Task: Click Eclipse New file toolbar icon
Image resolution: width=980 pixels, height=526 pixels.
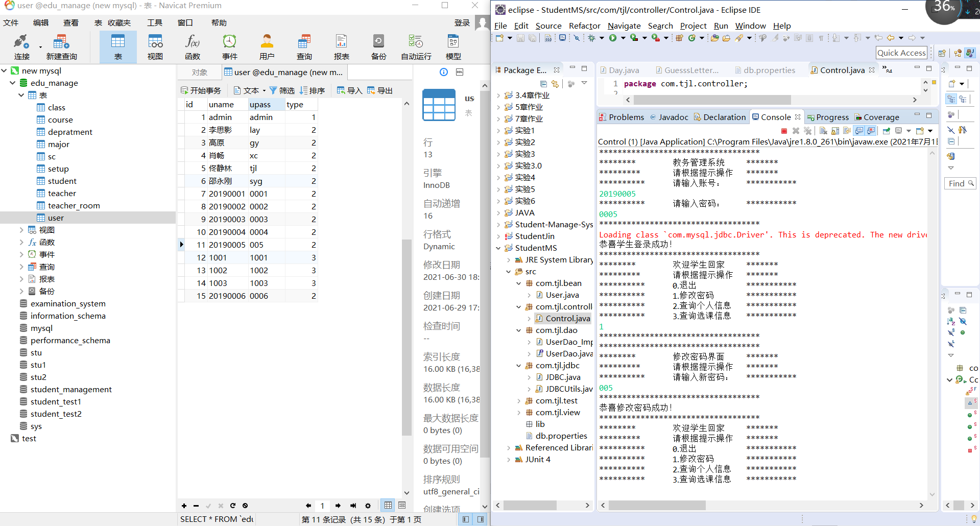Action: (x=500, y=38)
